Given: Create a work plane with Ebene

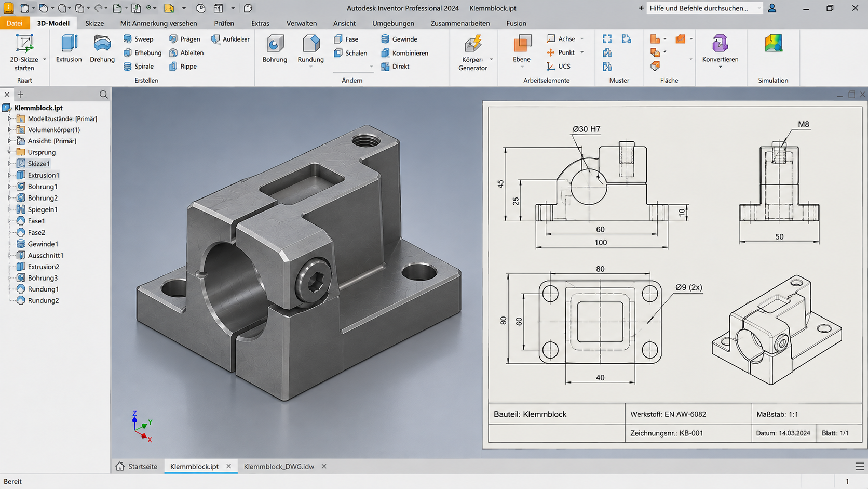Looking at the screenshot, I should tap(522, 48).
